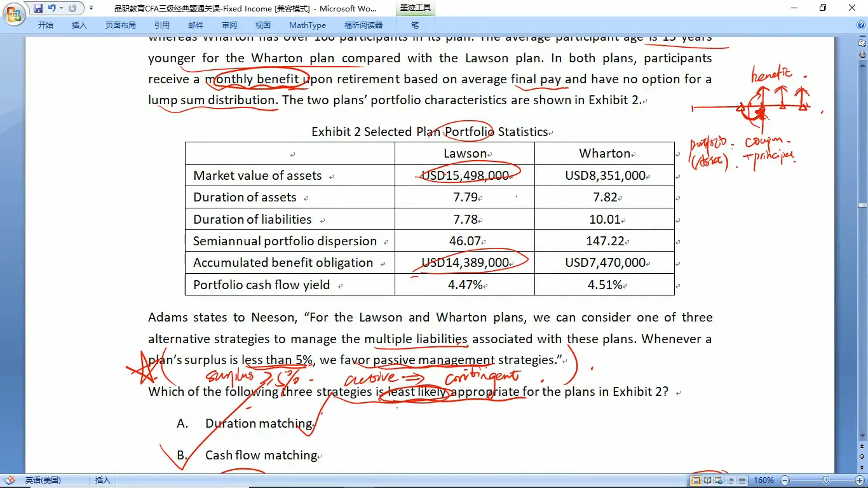Open the 引用 ribbon tab
Image resolution: width=868 pixels, height=488 pixels.
tap(162, 25)
